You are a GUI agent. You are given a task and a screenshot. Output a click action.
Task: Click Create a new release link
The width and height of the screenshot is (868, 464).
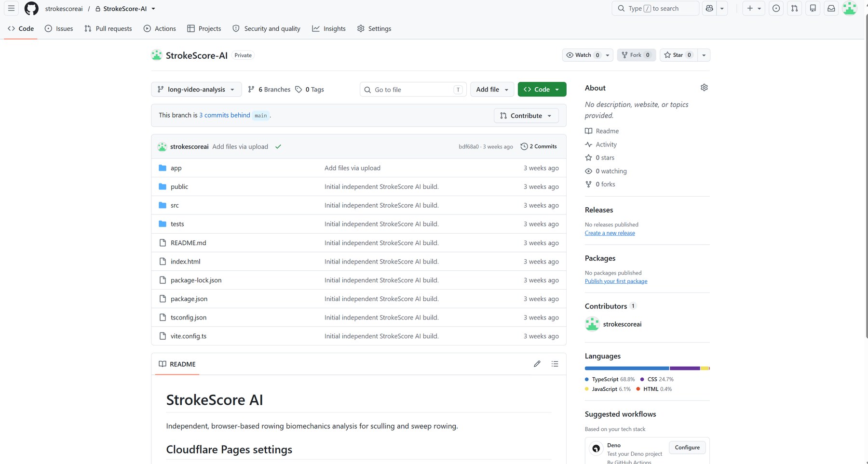click(x=610, y=233)
